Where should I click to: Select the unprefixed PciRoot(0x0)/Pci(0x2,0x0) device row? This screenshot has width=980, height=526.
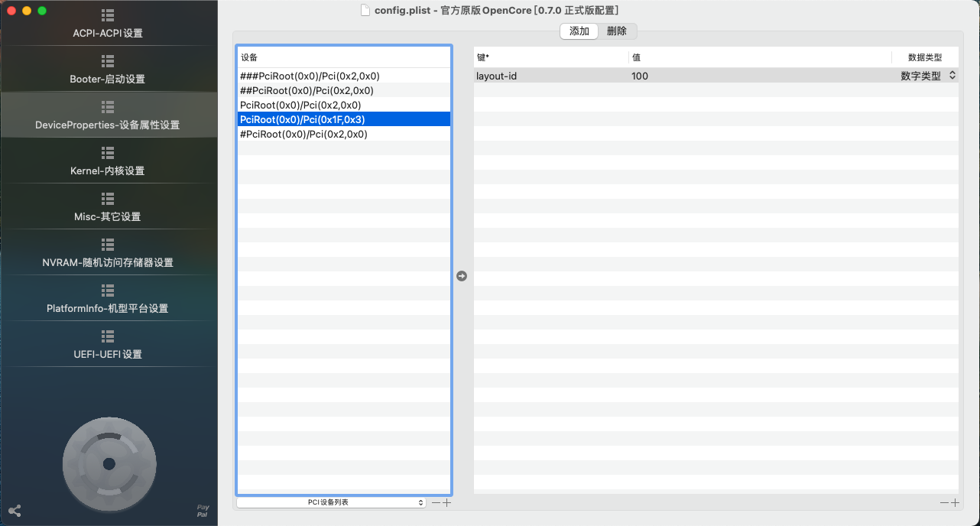(x=343, y=105)
